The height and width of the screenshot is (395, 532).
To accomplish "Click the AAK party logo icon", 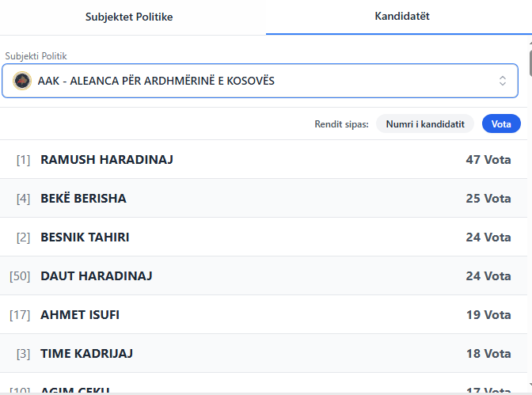I will coord(22,81).
